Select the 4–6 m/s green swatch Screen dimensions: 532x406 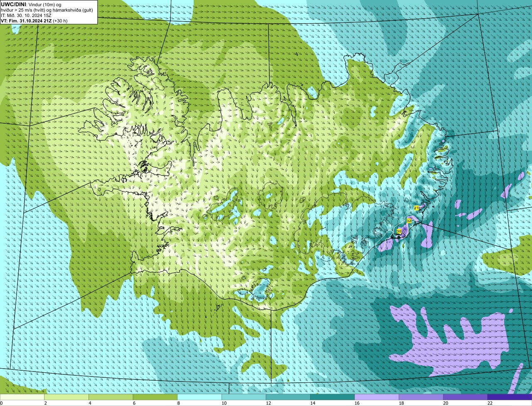(x=111, y=397)
